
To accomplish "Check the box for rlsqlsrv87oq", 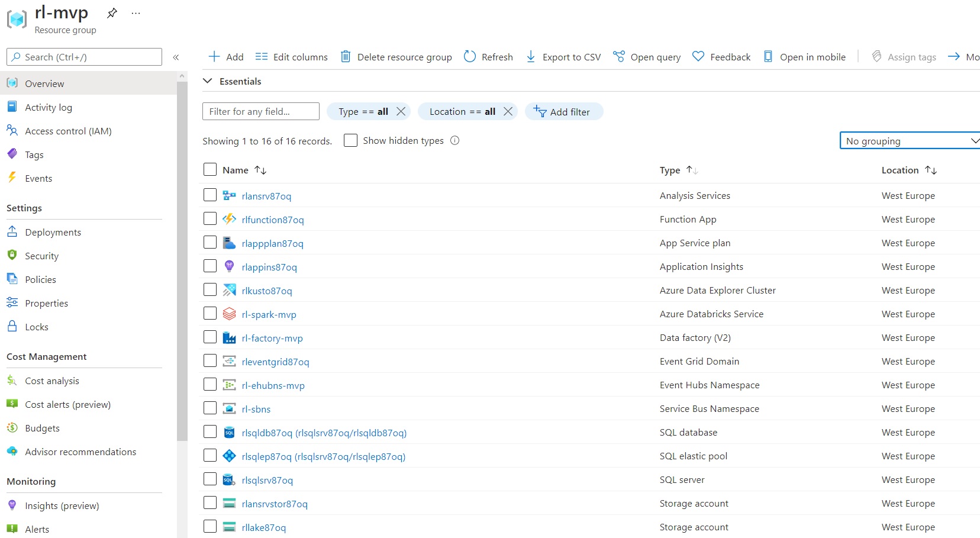I will [x=210, y=479].
